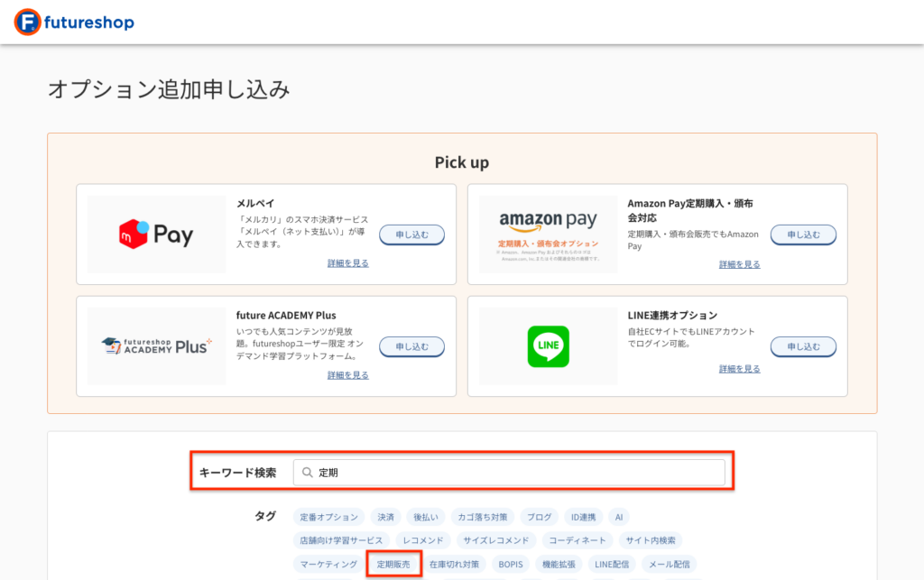The image size is (924, 580).
Task: Click the search magnifier icon
Action: click(x=307, y=473)
